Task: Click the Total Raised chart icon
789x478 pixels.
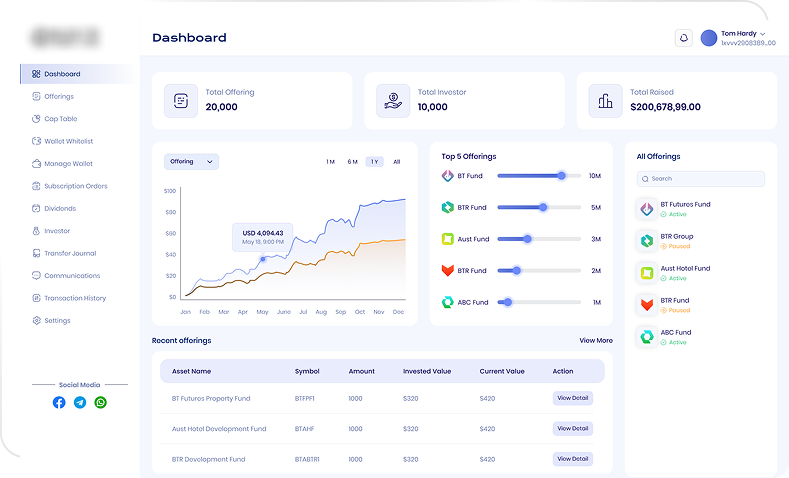Action: tap(605, 100)
